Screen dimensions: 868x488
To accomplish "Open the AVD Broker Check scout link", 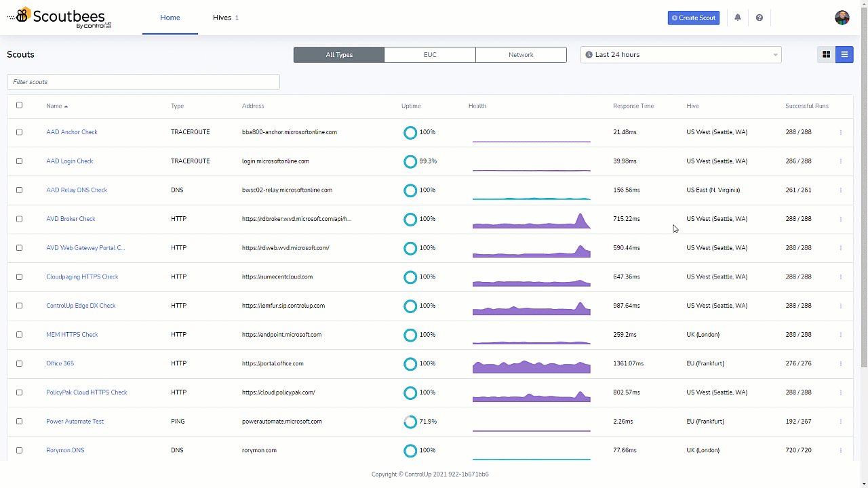I will tap(71, 219).
